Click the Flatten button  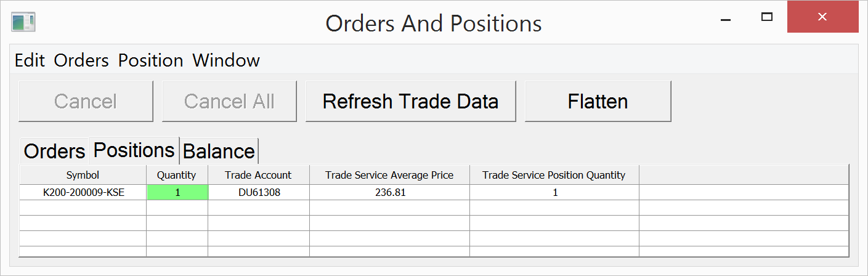coord(598,102)
